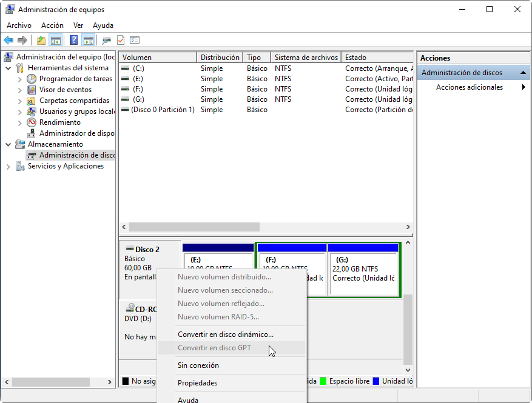Expand the Servicios y Aplicaciones node
This screenshot has height=403, width=532.
coord(8,166)
